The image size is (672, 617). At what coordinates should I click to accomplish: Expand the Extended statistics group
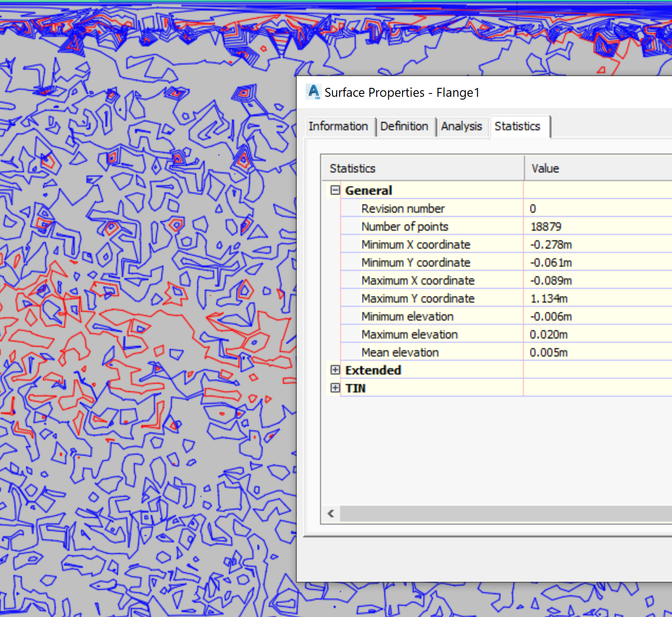[x=335, y=370]
